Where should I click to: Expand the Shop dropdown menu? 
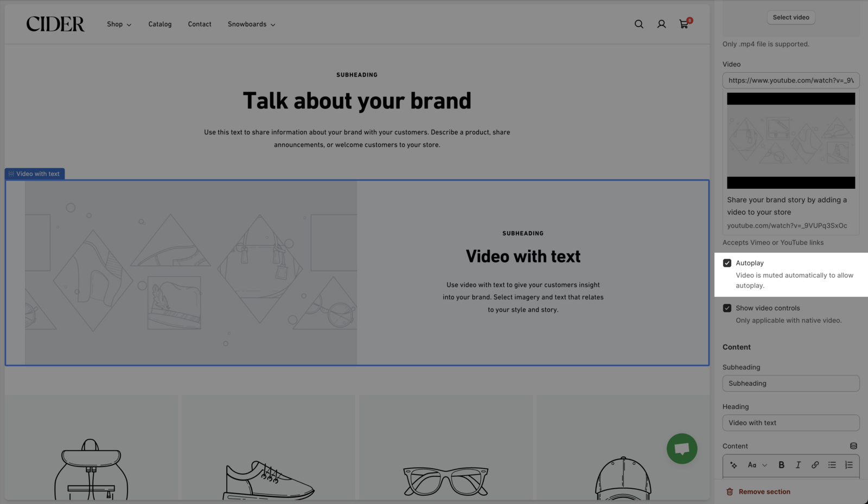point(119,24)
